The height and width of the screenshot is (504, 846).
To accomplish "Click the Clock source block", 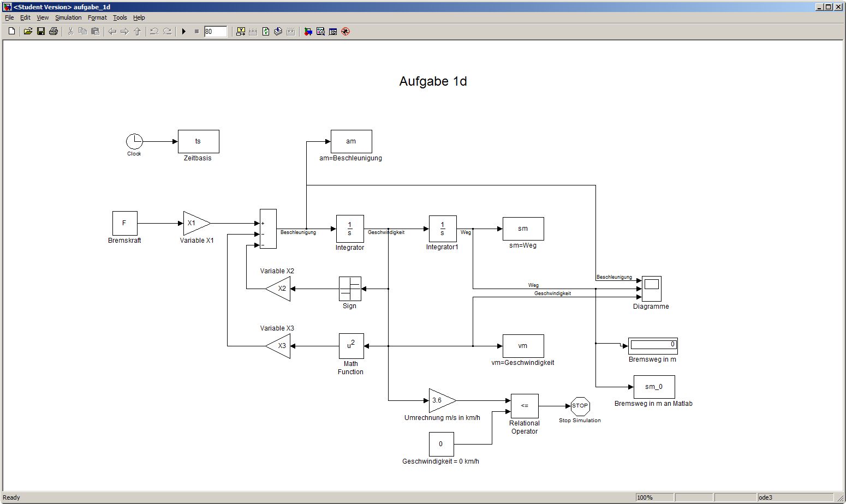I will click(x=134, y=141).
